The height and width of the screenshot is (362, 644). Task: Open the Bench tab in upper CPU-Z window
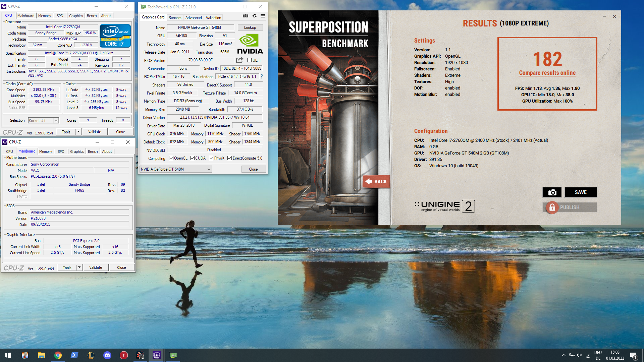(x=92, y=16)
